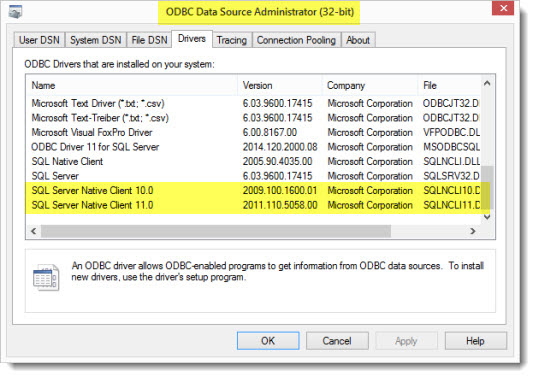The width and height of the screenshot is (535, 378).
Task: Show the About tab
Action: click(358, 40)
